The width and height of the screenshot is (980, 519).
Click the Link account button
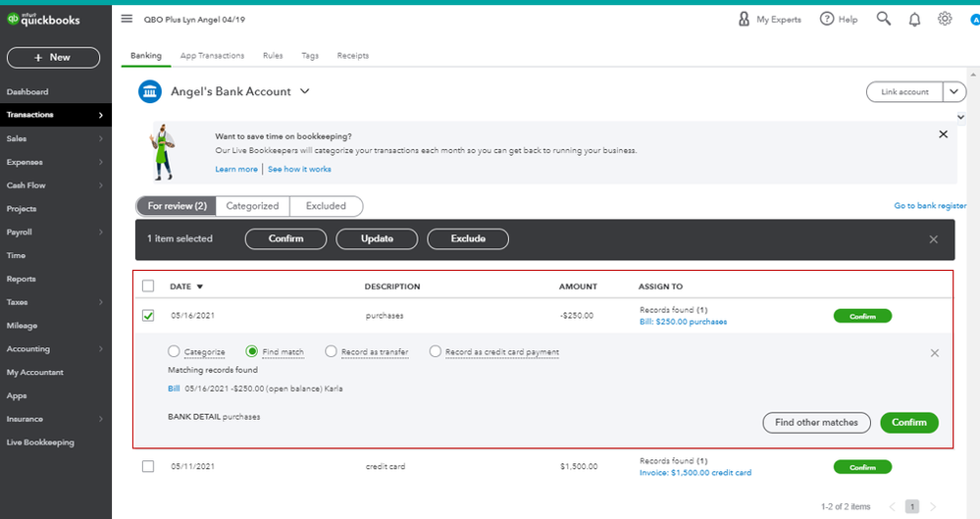(x=904, y=92)
